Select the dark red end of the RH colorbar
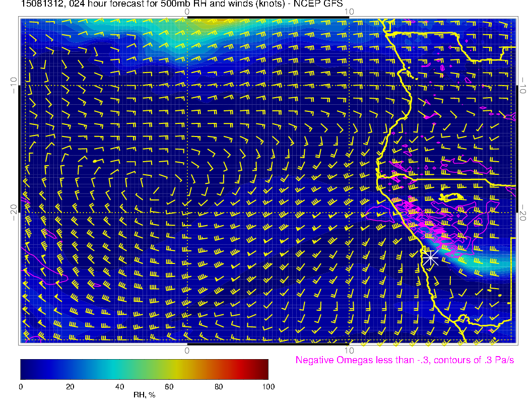The height and width of the screenshot is (411, 532). pyautogui.click(x=262, y=369)
